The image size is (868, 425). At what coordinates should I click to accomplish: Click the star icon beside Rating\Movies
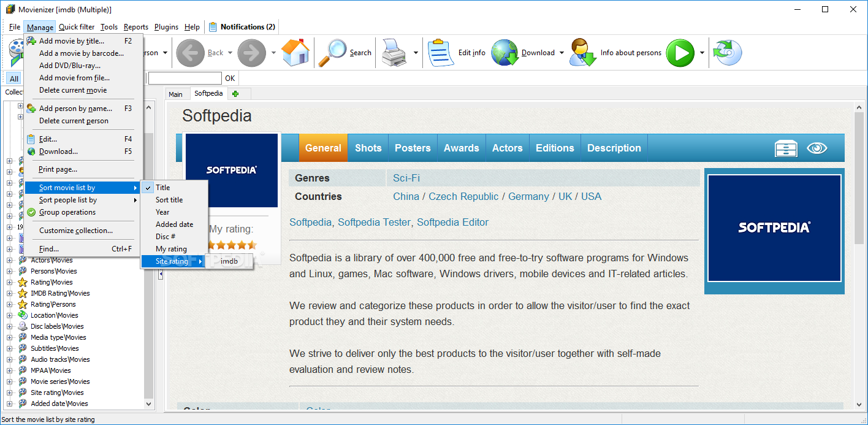(x=23, y=282)
